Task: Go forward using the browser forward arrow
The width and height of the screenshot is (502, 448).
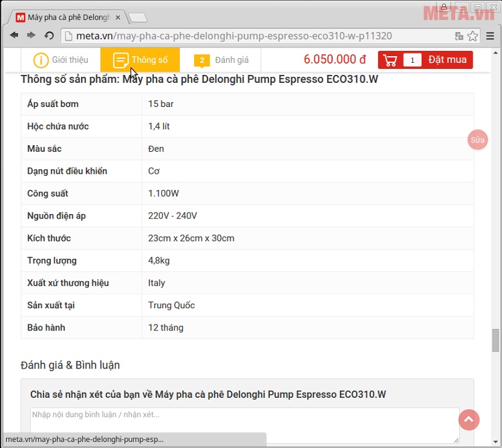Action: (x=31, y=35)
